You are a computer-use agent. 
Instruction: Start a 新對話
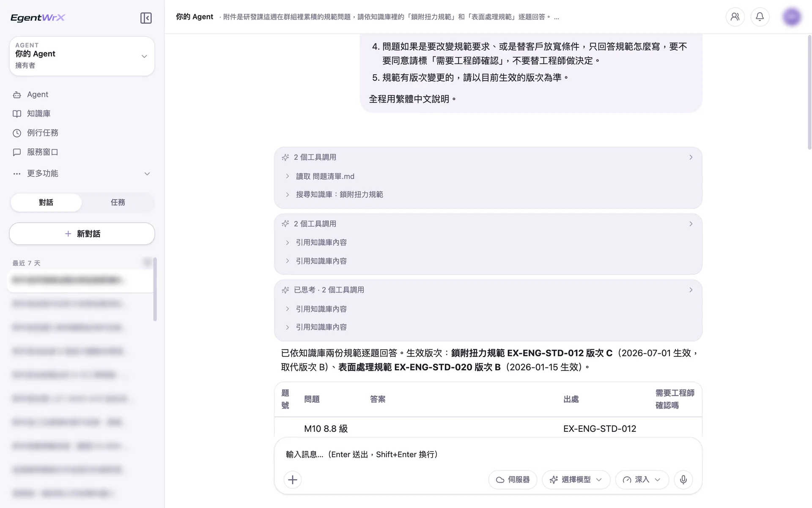(82, 234)
